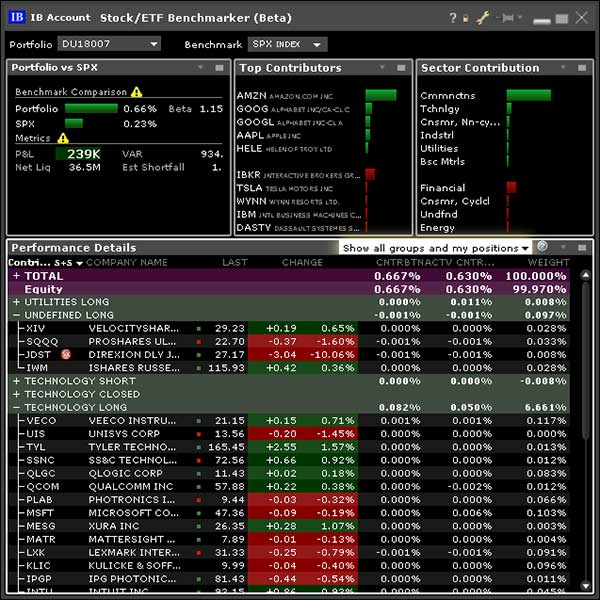Open Sector Contribution panel menu arrow
Image resolution: width=600 pixels, height=600 pixels.
(x=563, y=67)
